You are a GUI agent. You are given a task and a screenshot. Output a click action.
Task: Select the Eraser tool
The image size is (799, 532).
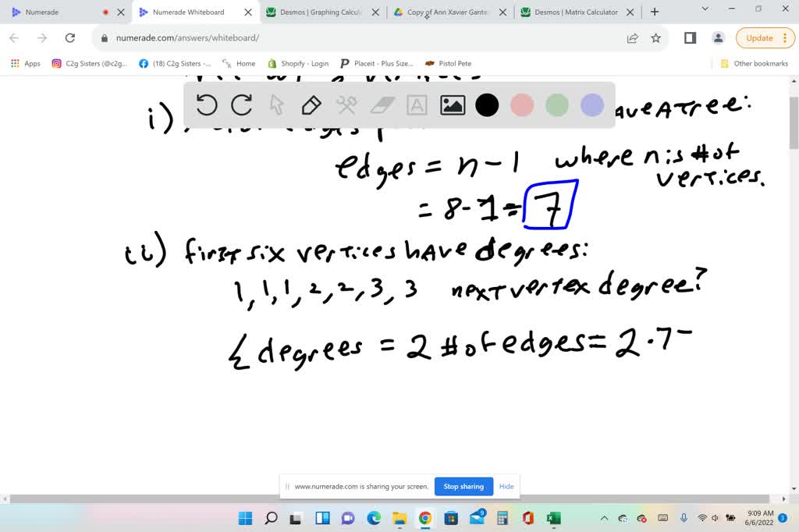[381, 105]
